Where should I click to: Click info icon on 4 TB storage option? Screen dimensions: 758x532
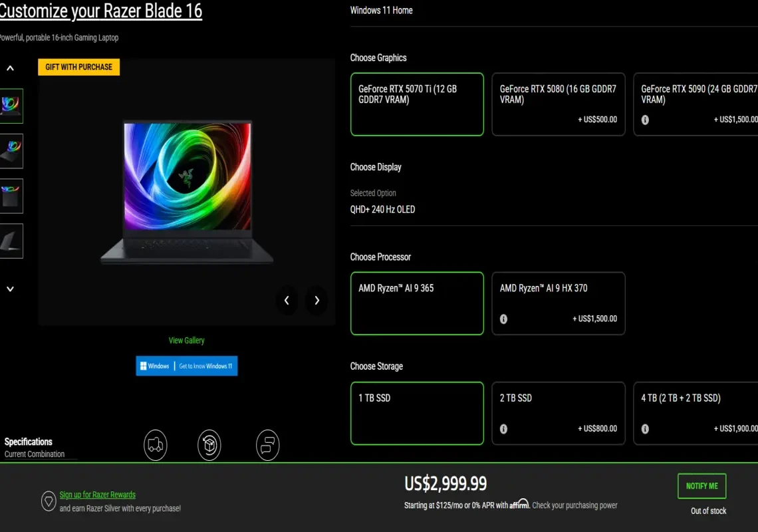click(x=645, y=428)
